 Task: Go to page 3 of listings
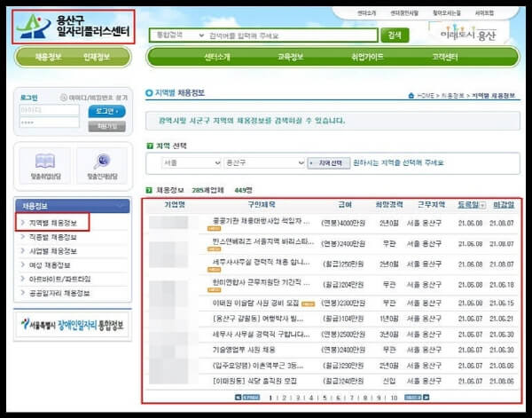pyautogui.click(x=298, y=398)
